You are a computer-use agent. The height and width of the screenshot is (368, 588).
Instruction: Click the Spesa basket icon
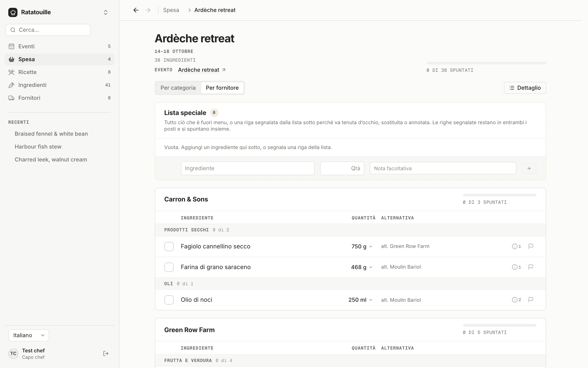click(x=11, y=59)
